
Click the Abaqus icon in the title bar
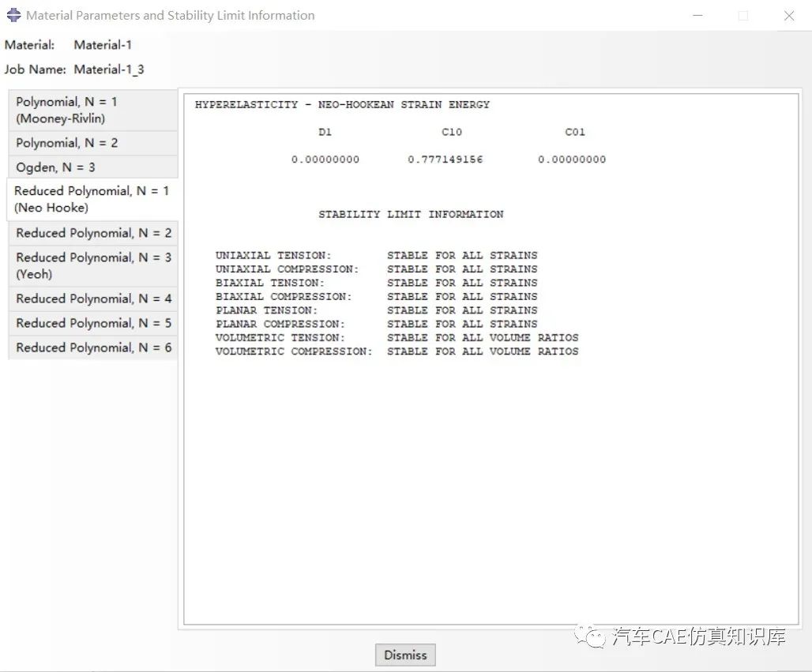click(x=13, y=14)
